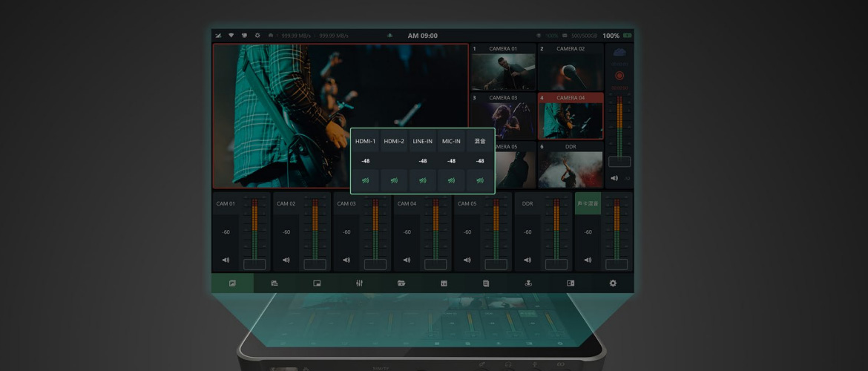The image size is (868, 371).
Task: Open the media folder tab
Action: tap(401, 283)
